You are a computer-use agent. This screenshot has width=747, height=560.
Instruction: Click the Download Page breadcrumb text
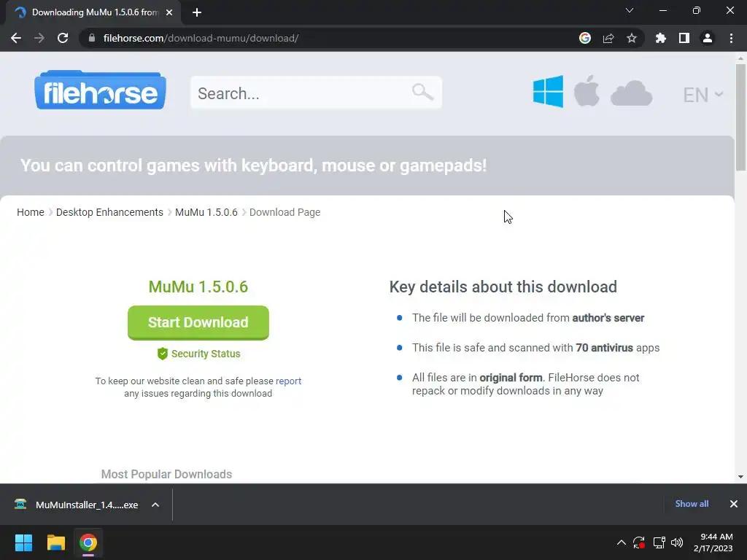pyautogui.click(x=285, y=212)
